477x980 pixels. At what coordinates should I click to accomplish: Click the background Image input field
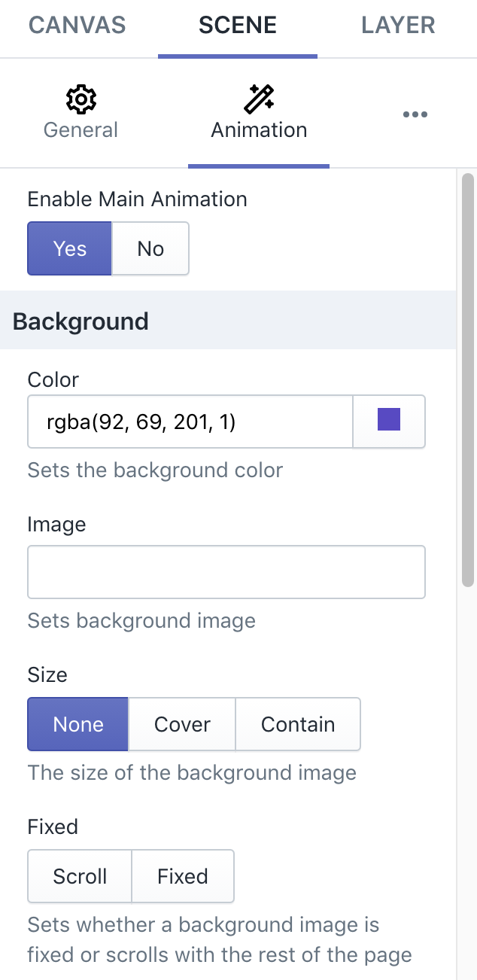[226, 572]
